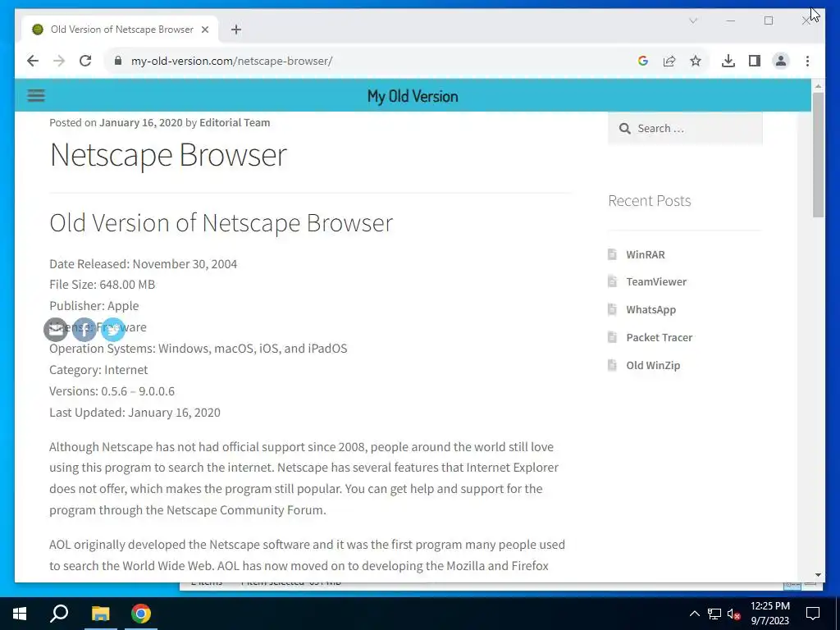The height and width of the screenshot is (630, 840).
Task: Reload the current page
Action: click(85, 61)
